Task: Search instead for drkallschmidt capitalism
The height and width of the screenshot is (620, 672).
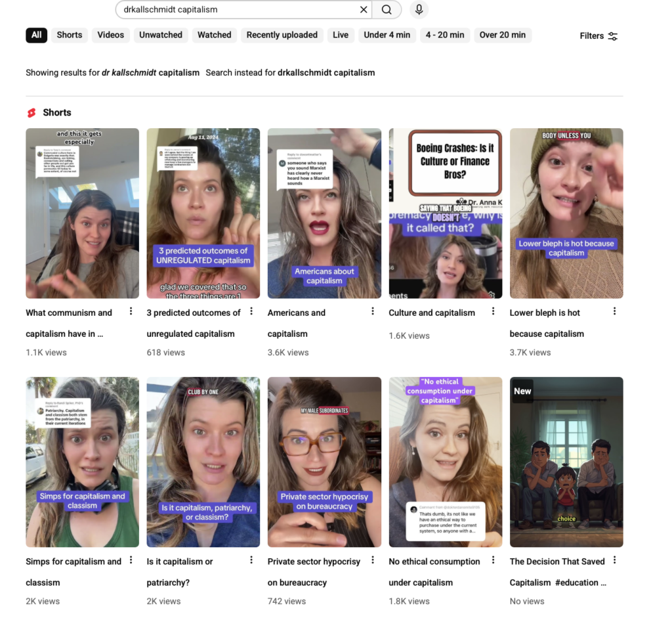Action: [x=326, y=73]
